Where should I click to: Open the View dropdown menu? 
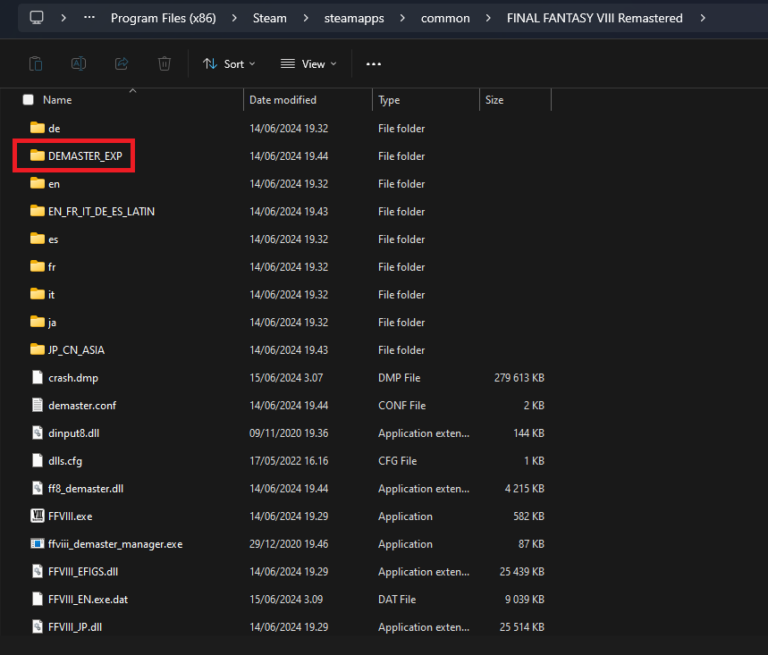pyautogui.click(x=308, y=64)
